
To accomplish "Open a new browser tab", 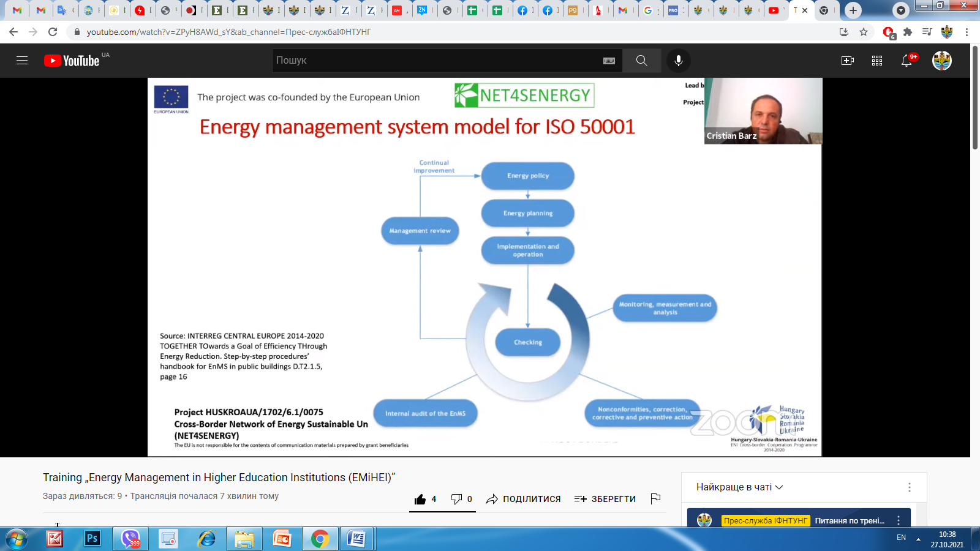I will [x=853, y=10].
